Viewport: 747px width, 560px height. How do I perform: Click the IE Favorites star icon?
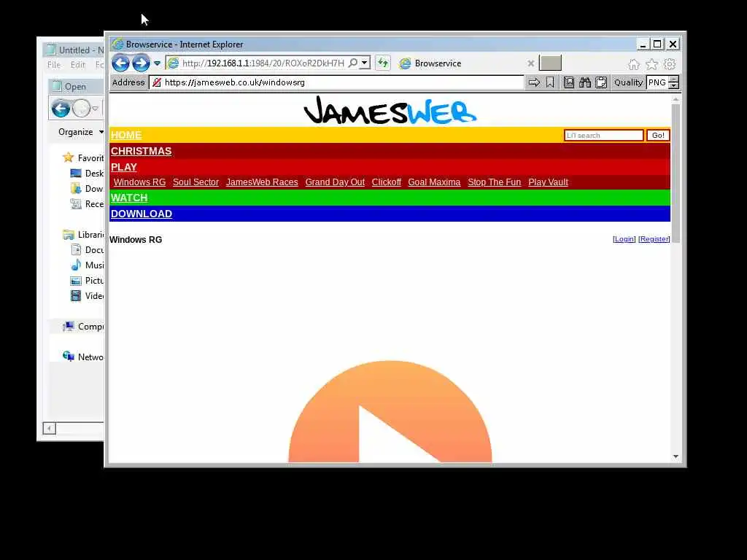[x=651, y=64]
